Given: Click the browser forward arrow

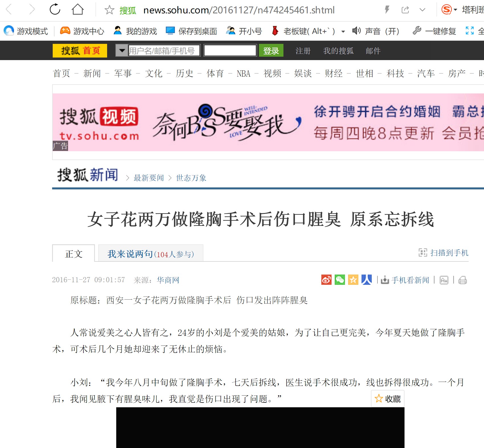Looking at the screenshot, I should point(32,10).
